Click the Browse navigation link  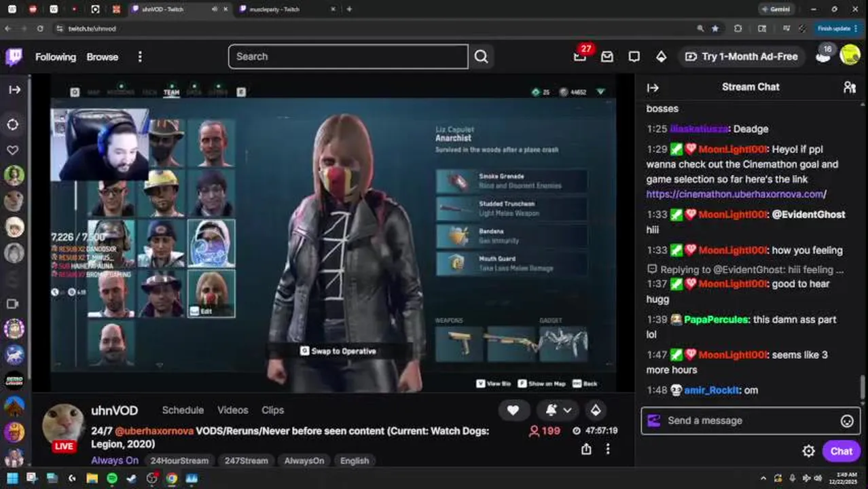coord(103,57)
